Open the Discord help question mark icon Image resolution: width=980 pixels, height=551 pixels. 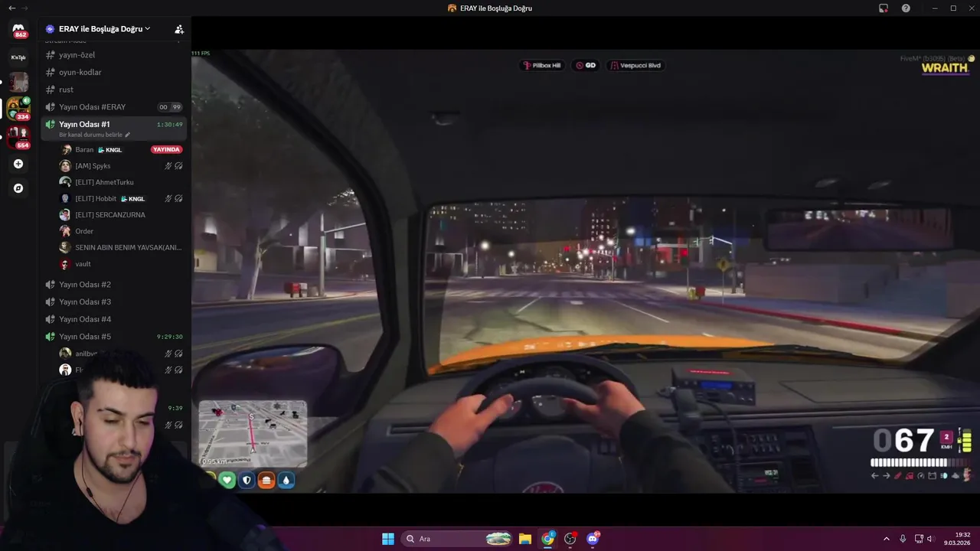906,8
